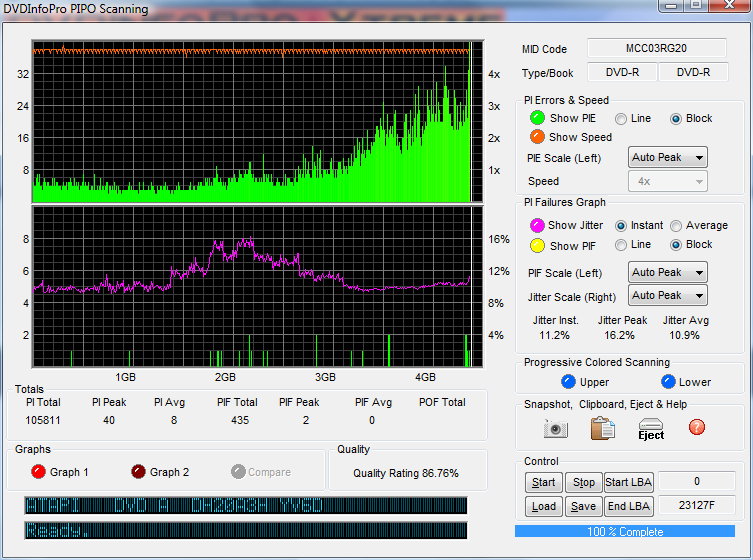Select Block radio for PI Errors
This screenshot has width=753, height=560.
pyautogui.click(x=676, y=119)
